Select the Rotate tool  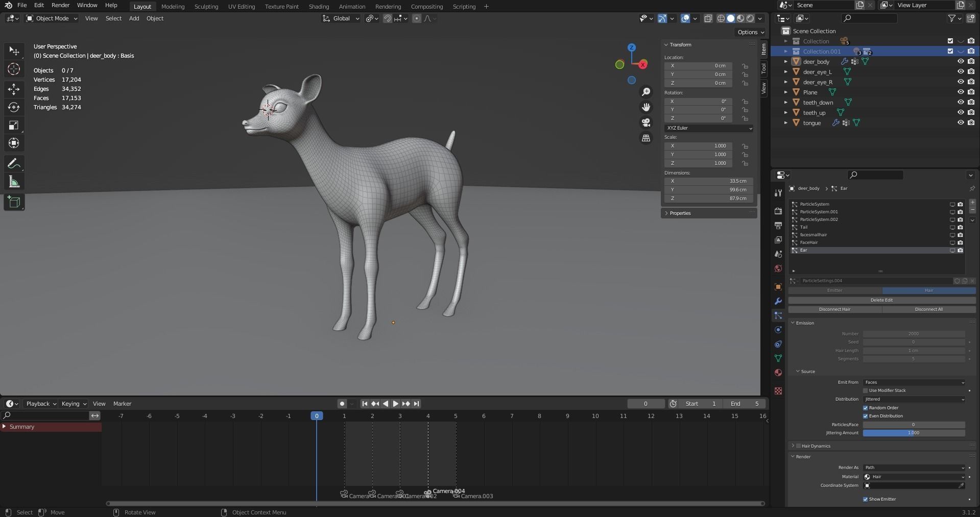[x=14, y=107]
